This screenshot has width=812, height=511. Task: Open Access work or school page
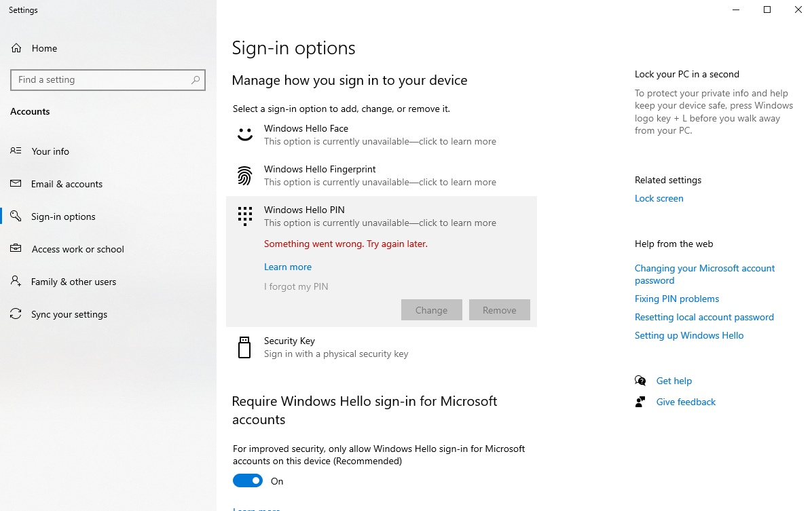[x=108, y=249]
